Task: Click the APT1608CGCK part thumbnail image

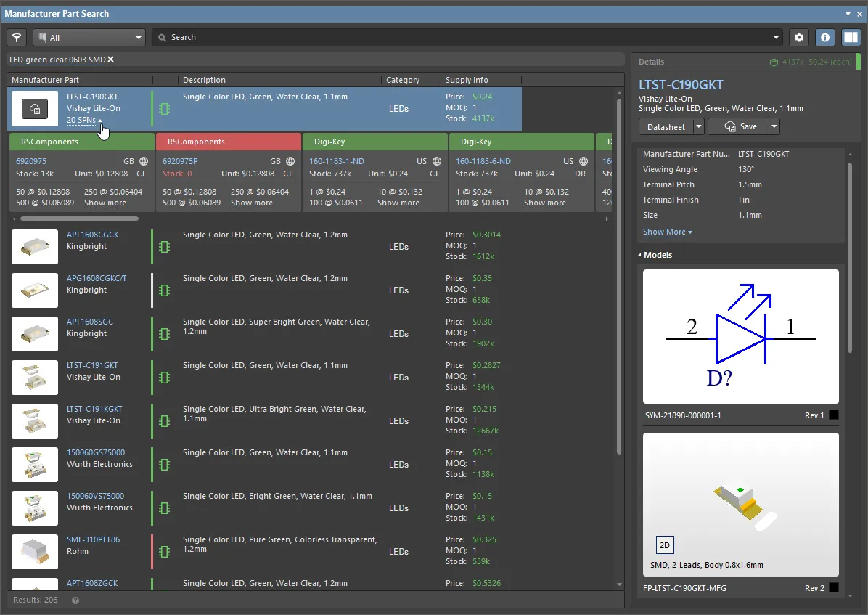Action: click(35, 247)
